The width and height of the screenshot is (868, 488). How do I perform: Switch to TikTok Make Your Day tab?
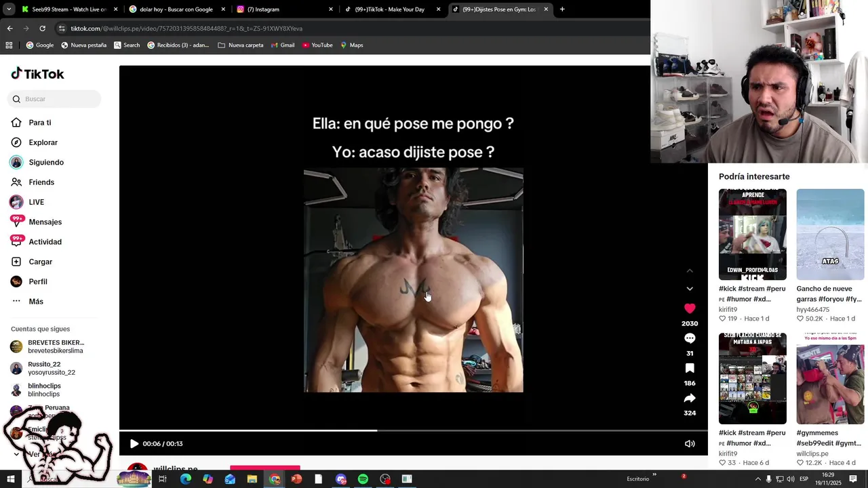click(x=392, y=9)
